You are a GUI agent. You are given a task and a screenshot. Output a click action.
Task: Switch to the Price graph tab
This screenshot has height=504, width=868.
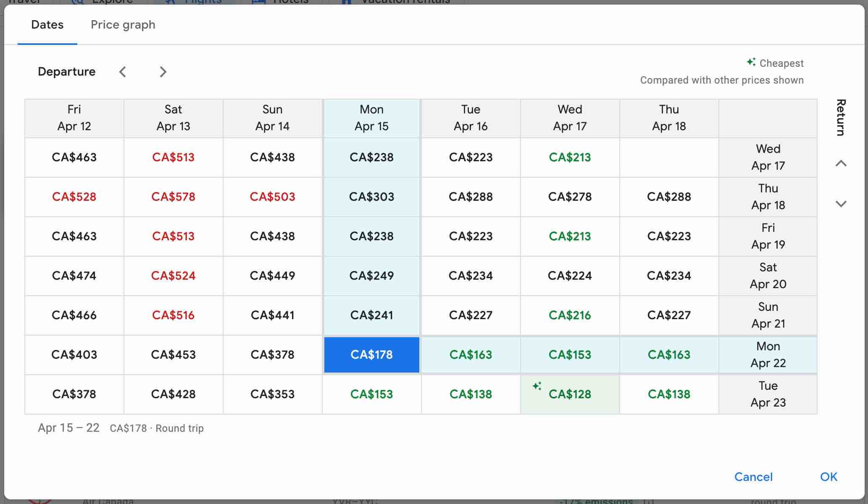(123, 25)
